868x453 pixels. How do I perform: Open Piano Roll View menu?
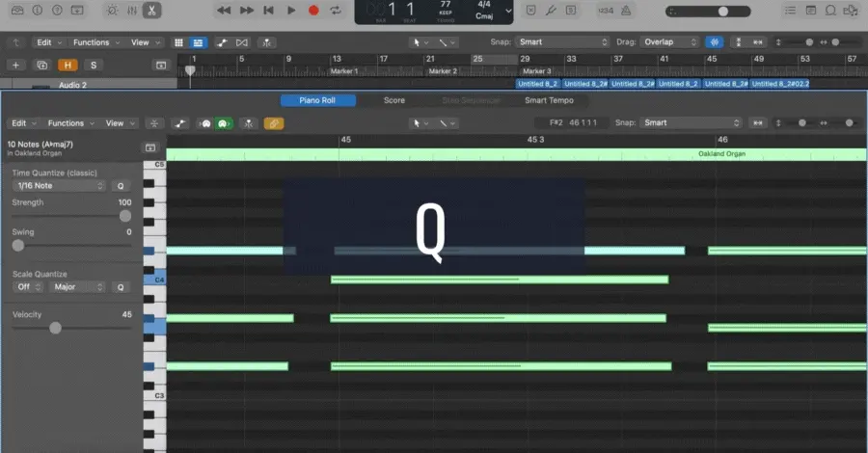pyautogui.click(x=121, y=123)
